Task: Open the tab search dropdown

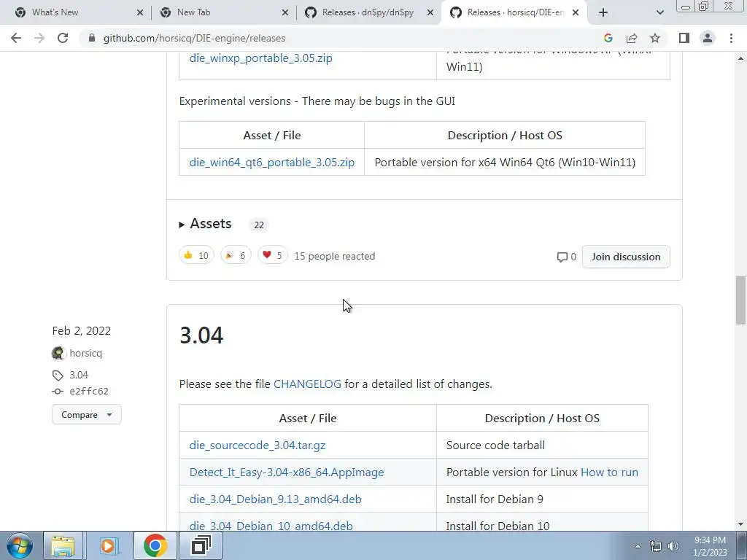Action: pos(659,12)
